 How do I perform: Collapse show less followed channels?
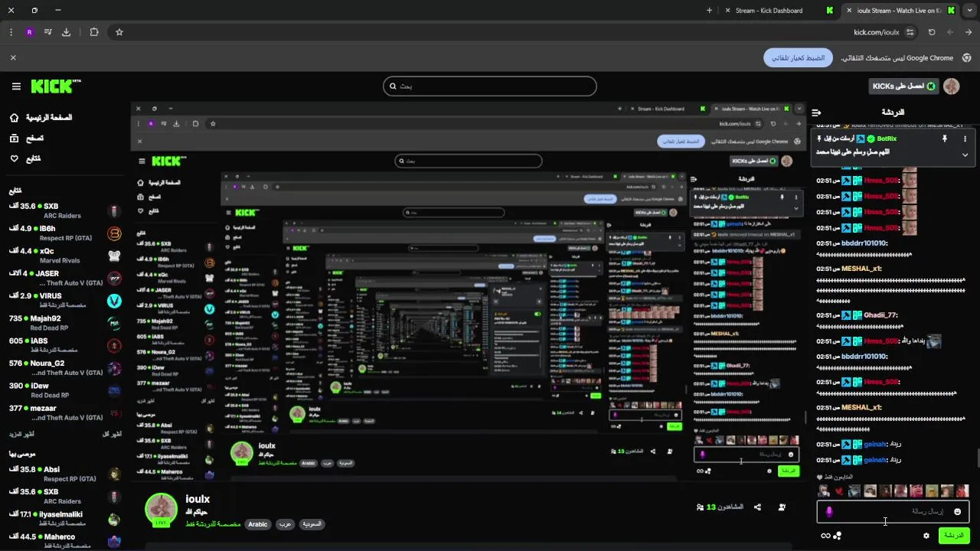click(x=112, y=434)
